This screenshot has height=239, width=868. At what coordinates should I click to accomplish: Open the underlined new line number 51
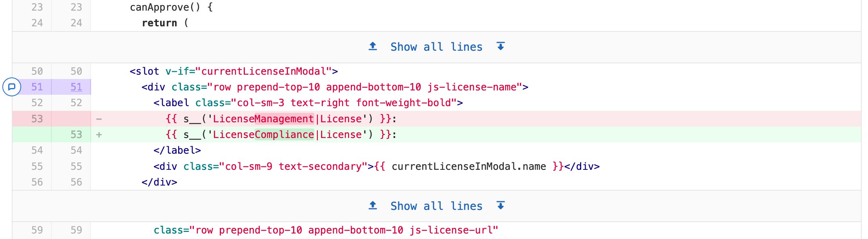(76, 87)
